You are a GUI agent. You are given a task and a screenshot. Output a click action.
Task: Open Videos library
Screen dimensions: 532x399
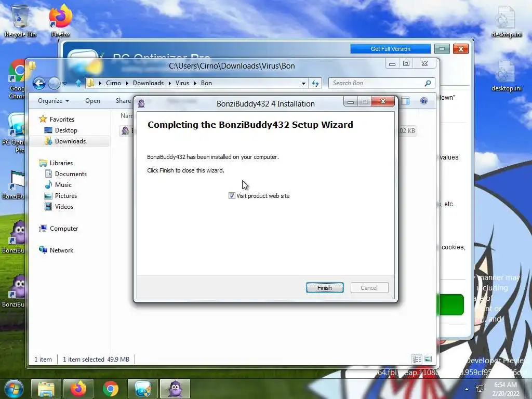64,207
